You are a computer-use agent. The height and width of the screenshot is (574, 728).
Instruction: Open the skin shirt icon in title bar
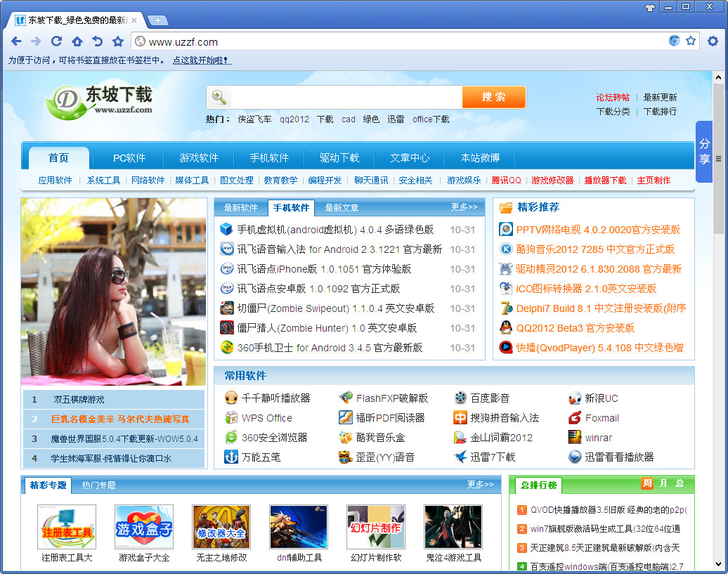pos(650,8)
